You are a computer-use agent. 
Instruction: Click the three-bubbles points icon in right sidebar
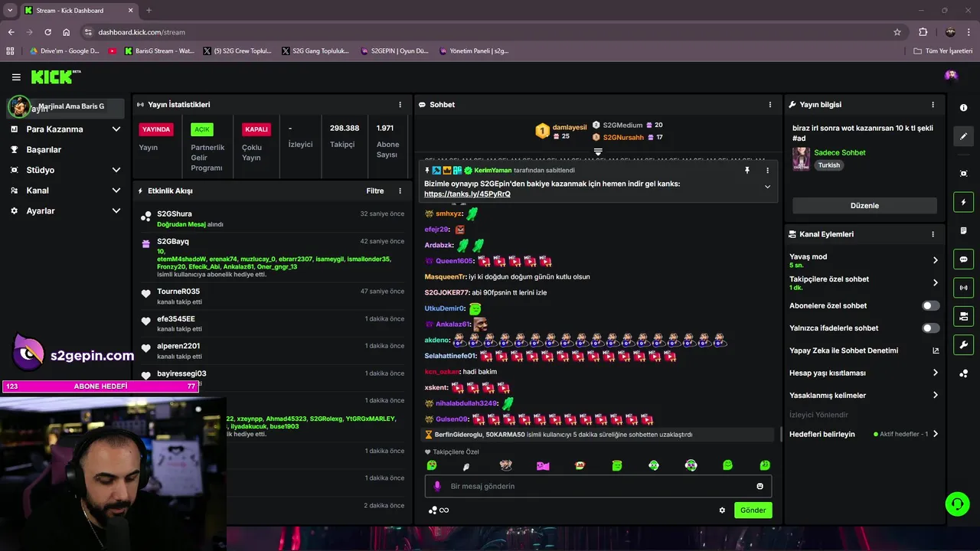click(964, 373)
